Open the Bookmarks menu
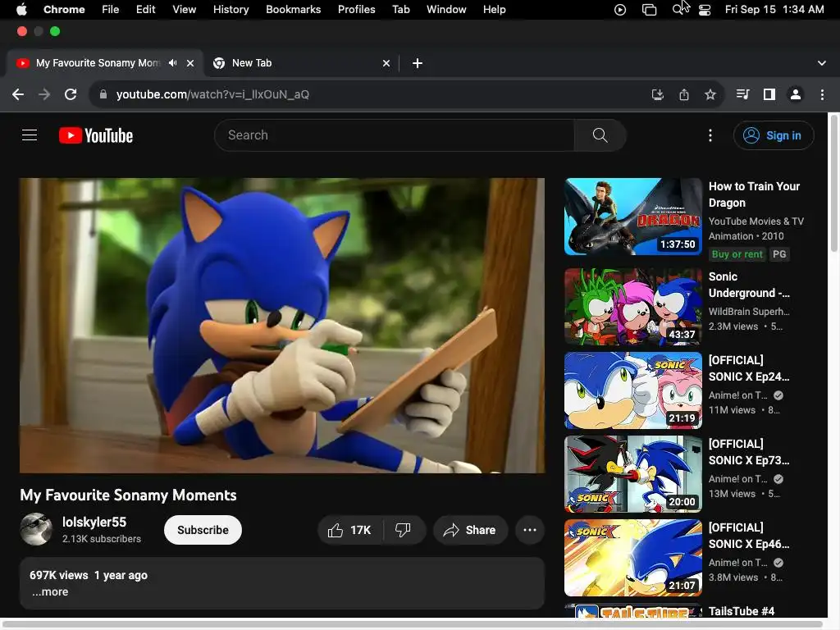The width and height of the screenshot is (840, 630). click(293, 10)
